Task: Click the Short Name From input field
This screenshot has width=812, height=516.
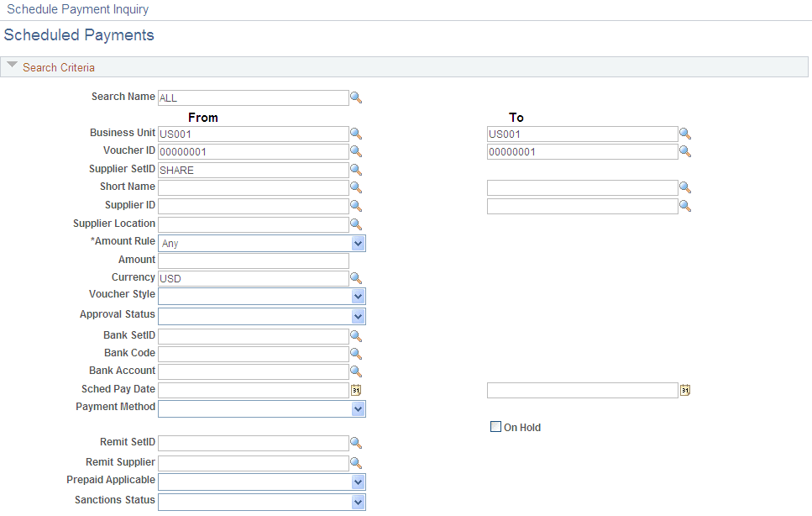Action: tap(253, 187)
